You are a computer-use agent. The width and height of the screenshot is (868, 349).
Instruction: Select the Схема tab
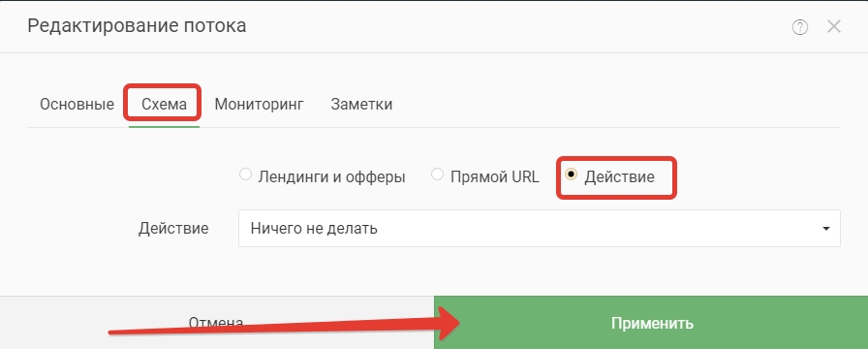coord(164,104)
